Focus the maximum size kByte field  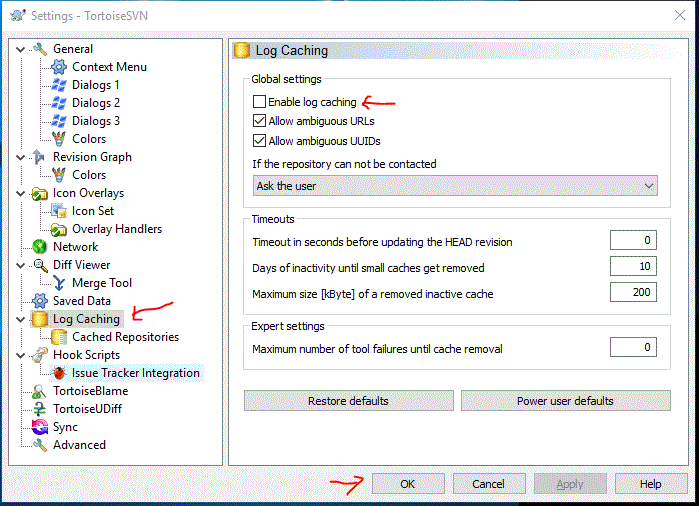(633, 292)
